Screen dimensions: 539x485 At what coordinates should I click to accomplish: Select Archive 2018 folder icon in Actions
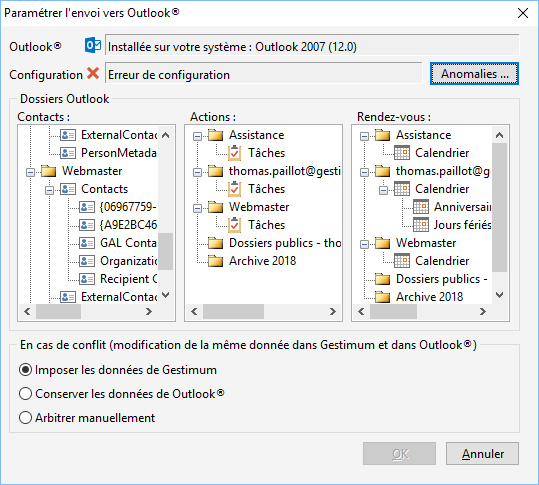coord(216,261)
